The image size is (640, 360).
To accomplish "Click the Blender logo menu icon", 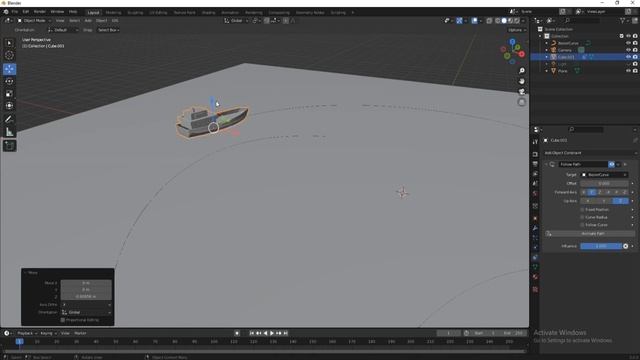I will click(x=6, y=12).
